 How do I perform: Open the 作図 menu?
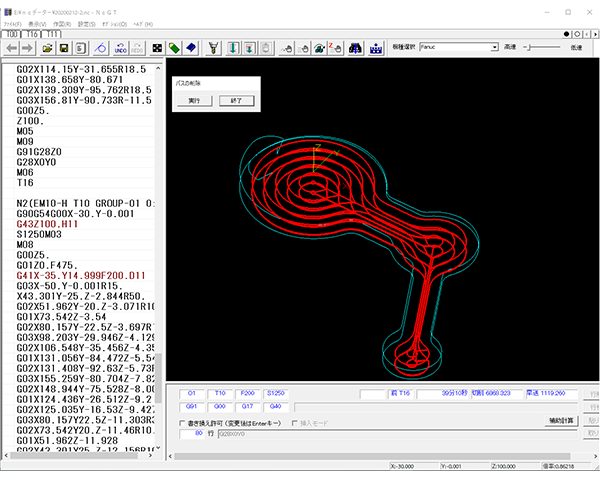tap(62, 24)
